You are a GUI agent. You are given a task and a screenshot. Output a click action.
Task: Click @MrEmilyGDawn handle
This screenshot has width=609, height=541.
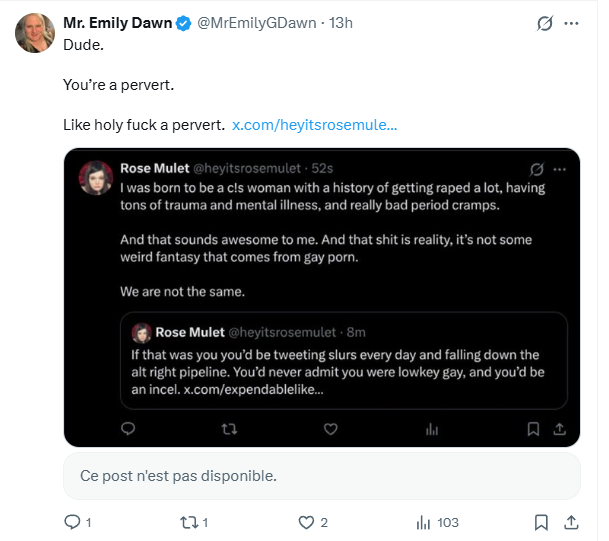point(256,23)
